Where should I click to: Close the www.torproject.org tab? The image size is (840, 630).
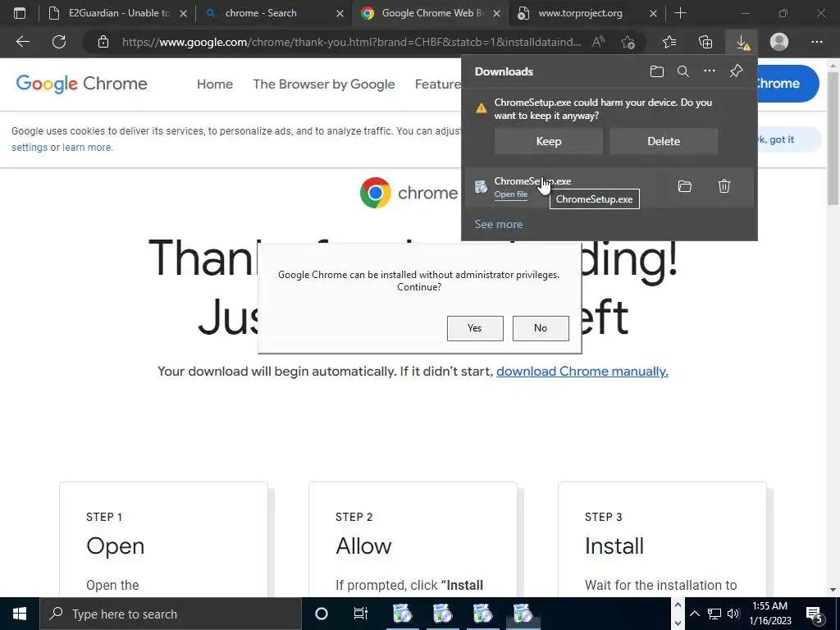(653, 13)
